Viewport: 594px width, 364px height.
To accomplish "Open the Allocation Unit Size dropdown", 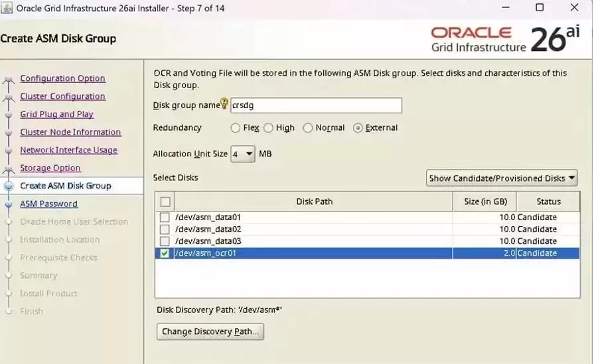I will point(243,154).
